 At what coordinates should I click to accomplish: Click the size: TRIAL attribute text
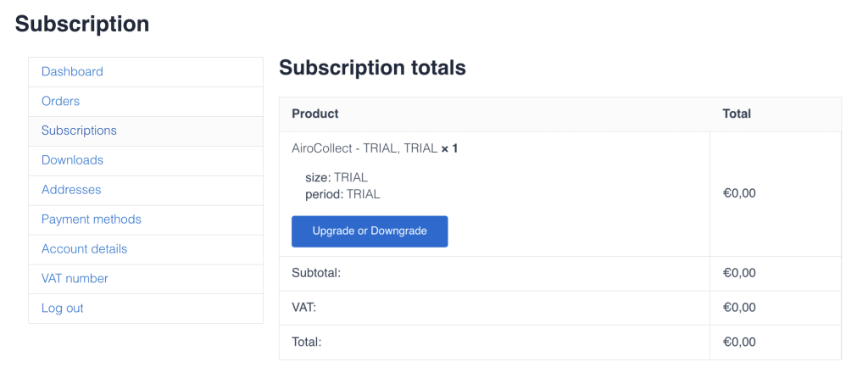[336, 178]
